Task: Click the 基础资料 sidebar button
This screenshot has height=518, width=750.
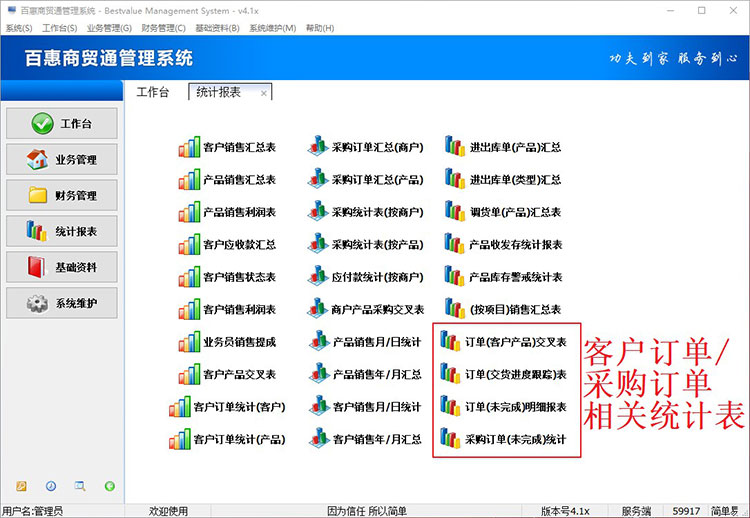Action: [x=62, y=267]
